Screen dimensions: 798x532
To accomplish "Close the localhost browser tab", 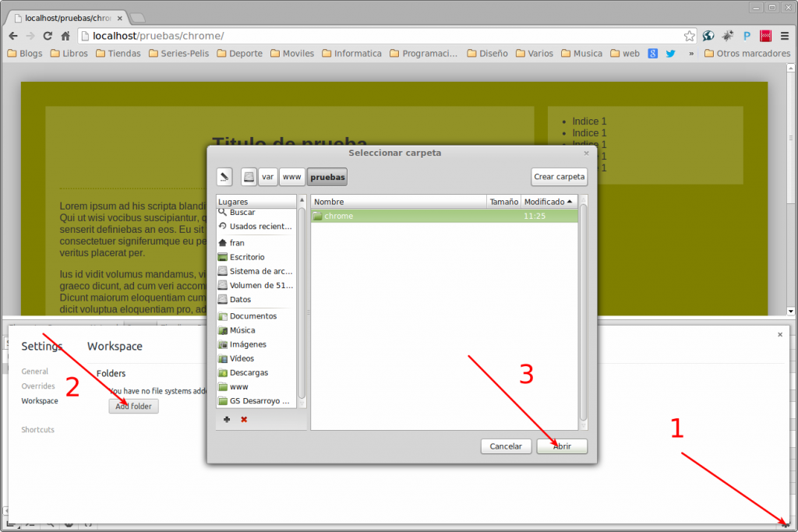I will [x=119, y=19].
